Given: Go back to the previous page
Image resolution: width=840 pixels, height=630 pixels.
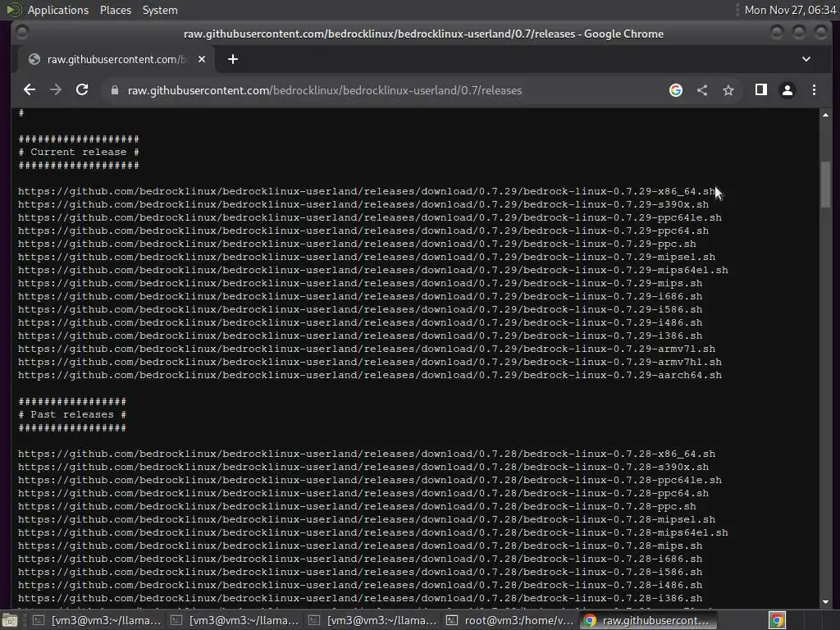Looking at the screenshot, I should (x=30, y=90).
